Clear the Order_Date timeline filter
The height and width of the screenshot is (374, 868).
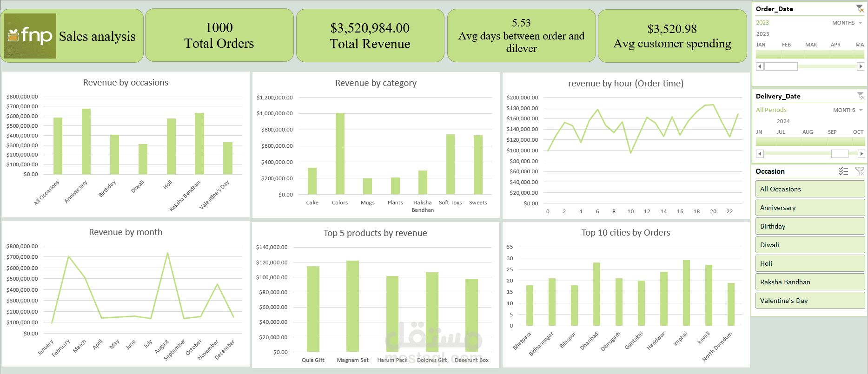(x=860, y=8)
